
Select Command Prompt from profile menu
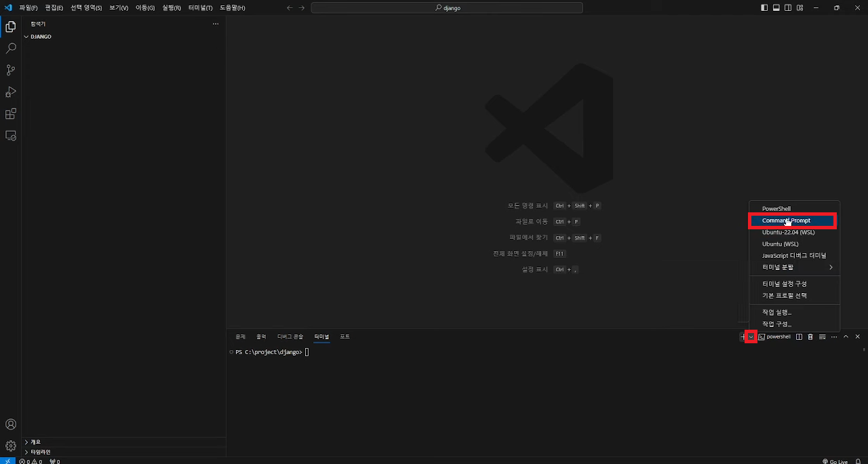coord(794,220)
